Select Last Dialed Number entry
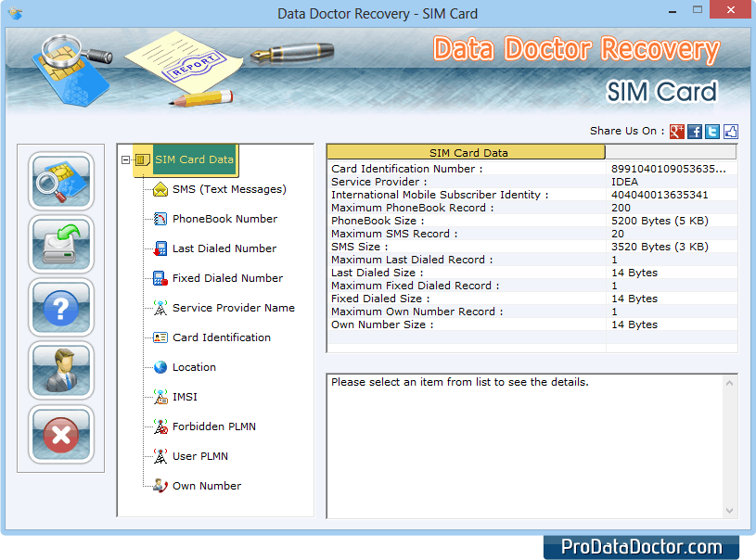756x560 pixels. click(224, 248)
